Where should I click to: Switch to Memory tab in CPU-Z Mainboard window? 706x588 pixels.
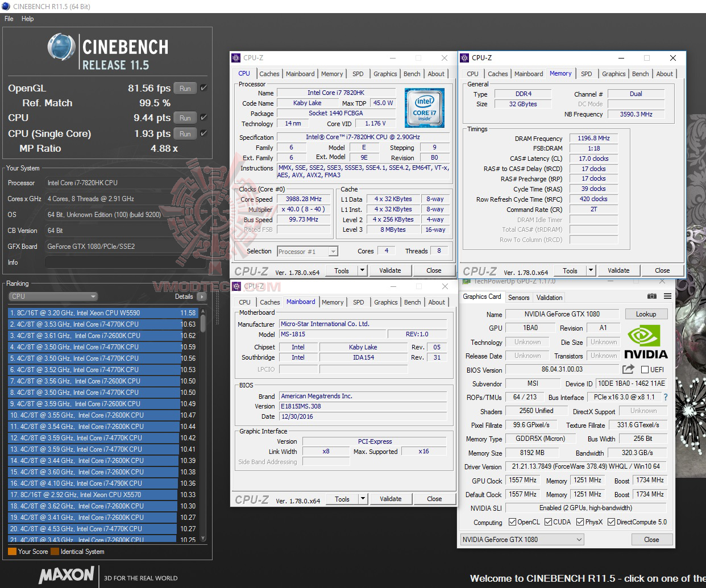pyautogui.click(x=333, y=302)
